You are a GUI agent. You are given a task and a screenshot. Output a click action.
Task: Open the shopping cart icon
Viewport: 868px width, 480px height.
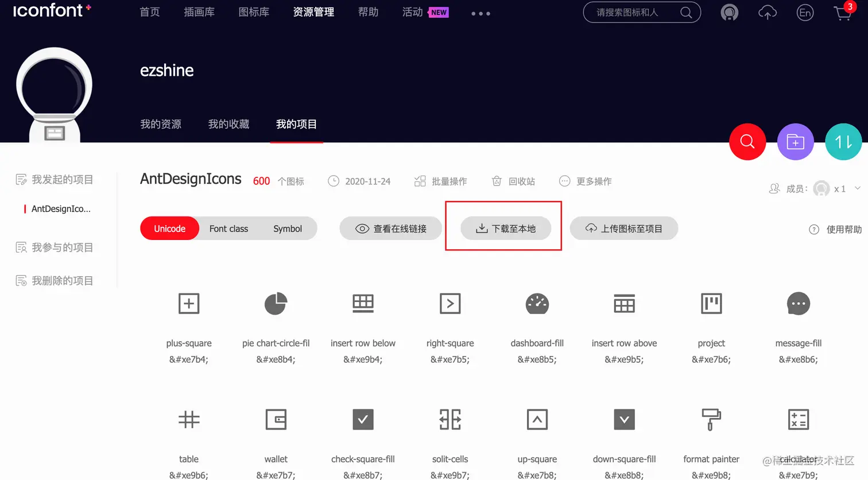843,12
